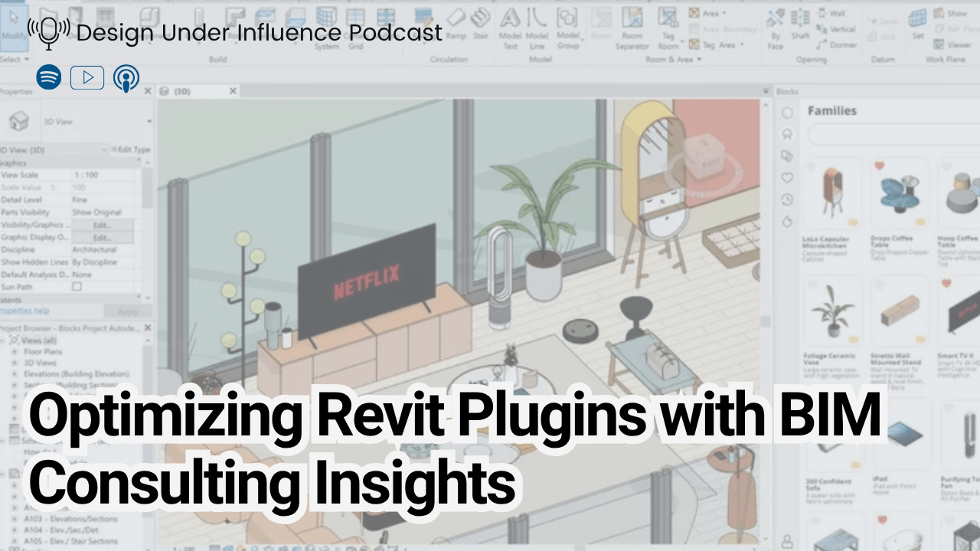The height and width of the screenshot is (551, 980).
Task: Favorite the LoLo Capsular Microkitchen family
Action: click(x=812, y=165)
